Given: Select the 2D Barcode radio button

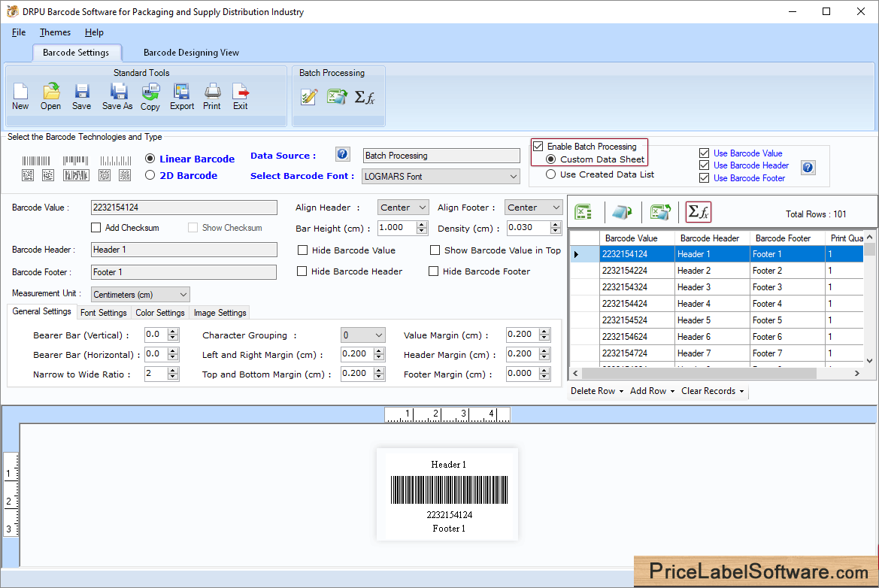Looking at the screenshot, I should (150, 176).
